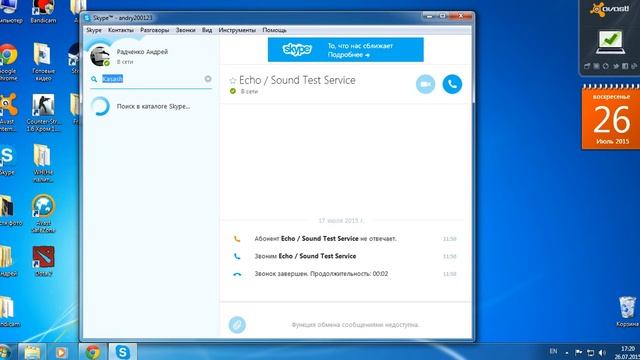Add Echo / Sound Test Service to favorites via star
Viewport: 640px width, 360px height.
(x=233, y=80)
